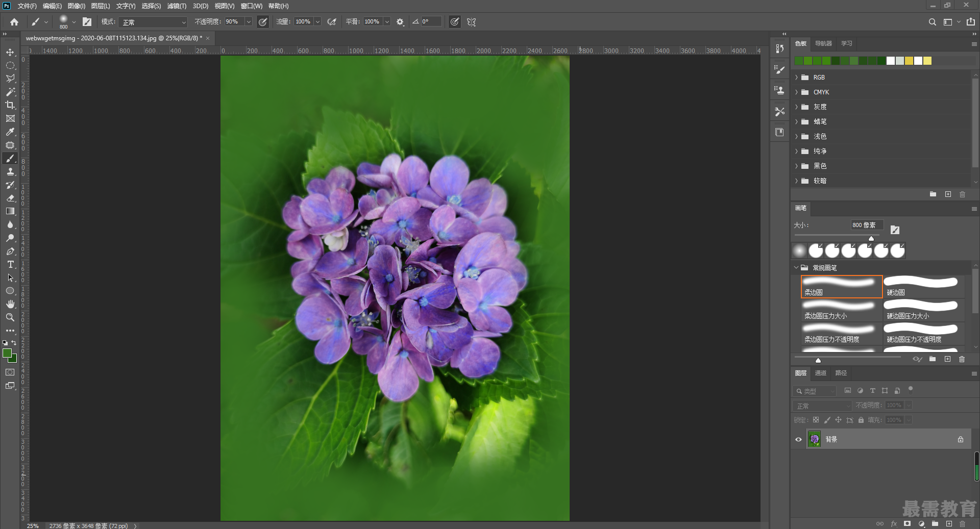The height and width of the screenshot is (529, 980).
Task: Open the 图像(I) menu
Action: pyautogui.click(x=77, y=6)
